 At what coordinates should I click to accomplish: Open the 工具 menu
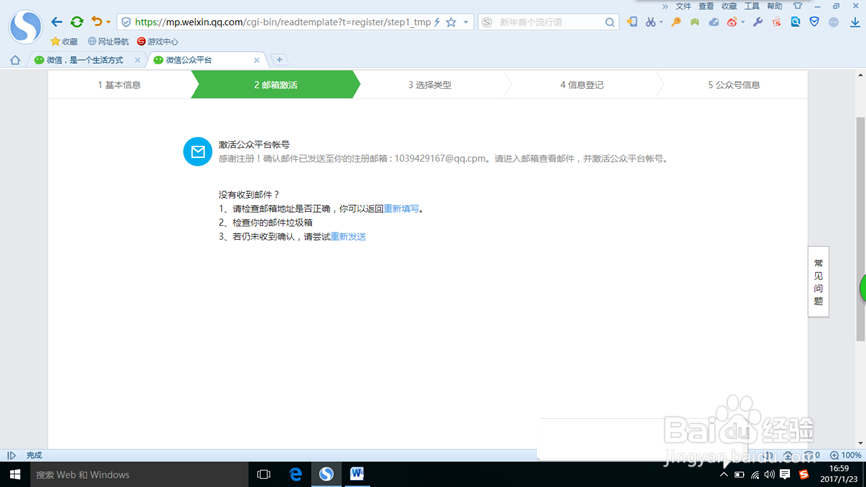tap(752, 6)
